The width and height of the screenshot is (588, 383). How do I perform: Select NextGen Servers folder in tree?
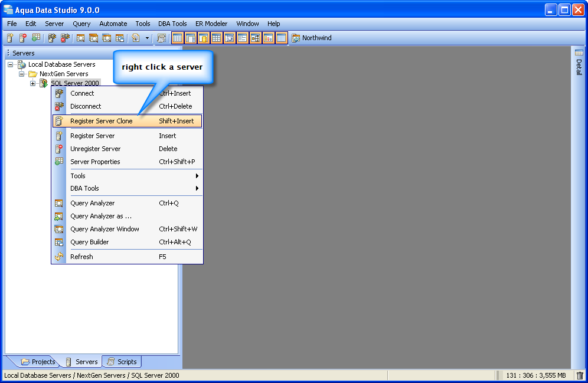64,74
